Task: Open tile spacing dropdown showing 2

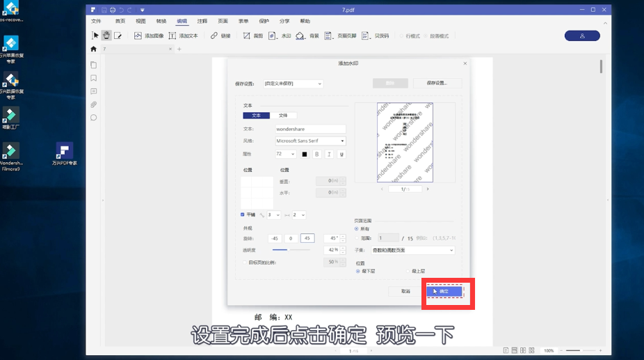Action: pyautogui.click(x=299, y=214)
